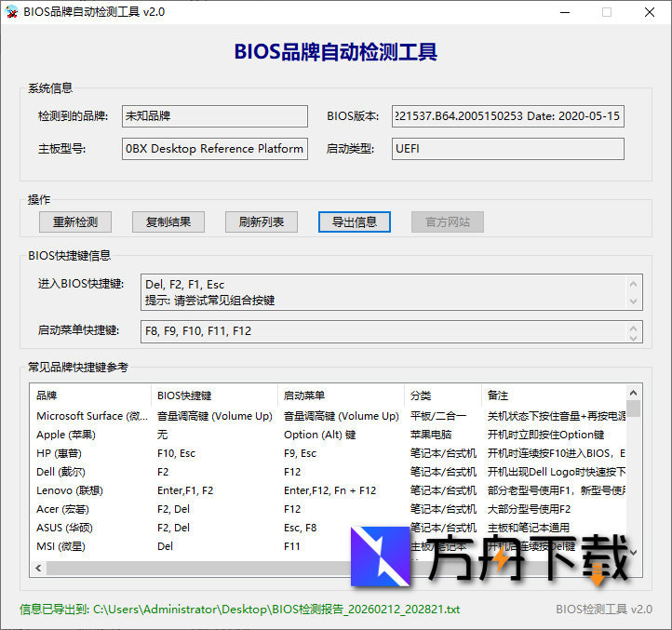Click the exported file path status text

click(239, 609)
